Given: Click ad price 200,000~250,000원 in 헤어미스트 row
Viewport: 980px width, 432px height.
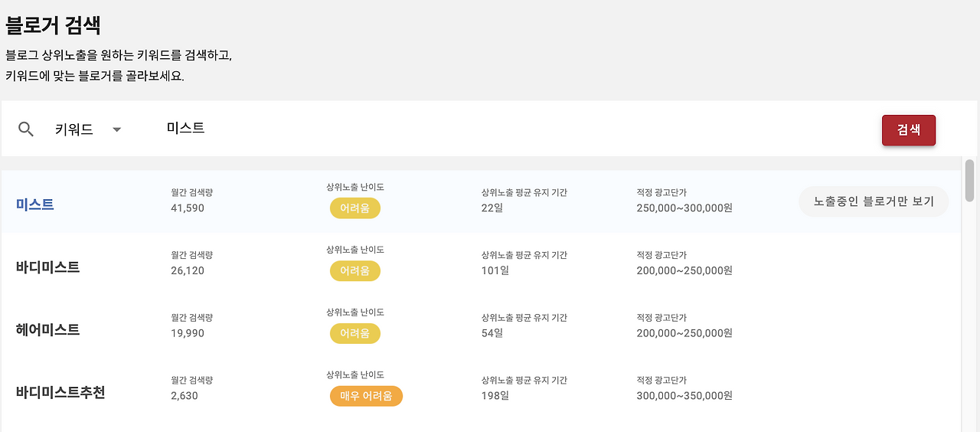Looking at the screenshot, I should pyautogui.click(x=684, y=333).
